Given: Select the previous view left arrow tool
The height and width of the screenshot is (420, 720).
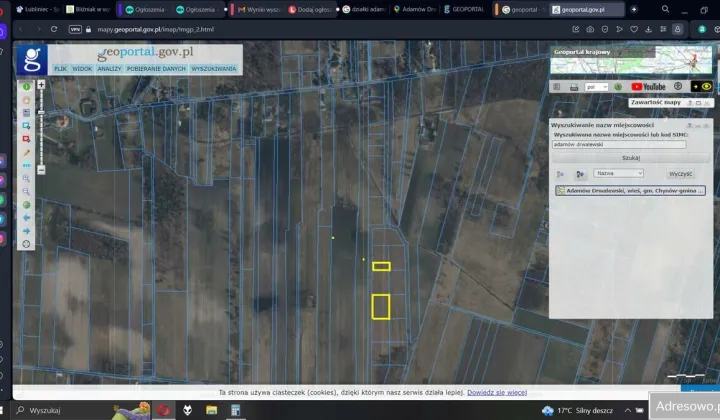Looking at the screenshot, I should (x=26, y=217).
